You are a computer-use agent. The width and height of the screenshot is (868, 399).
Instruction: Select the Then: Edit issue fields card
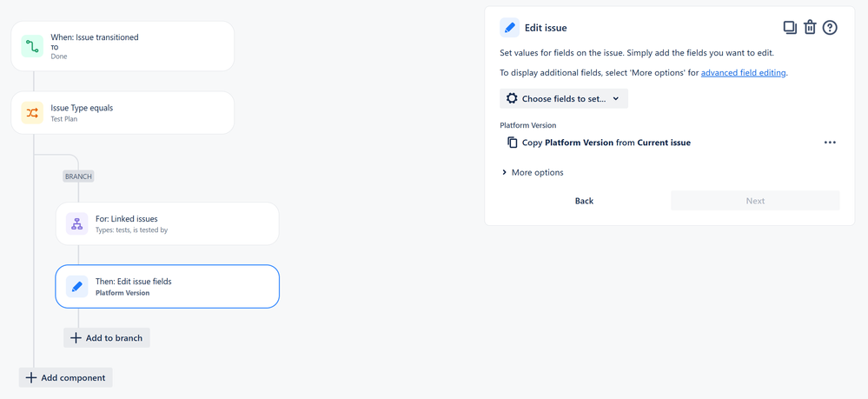167,287
